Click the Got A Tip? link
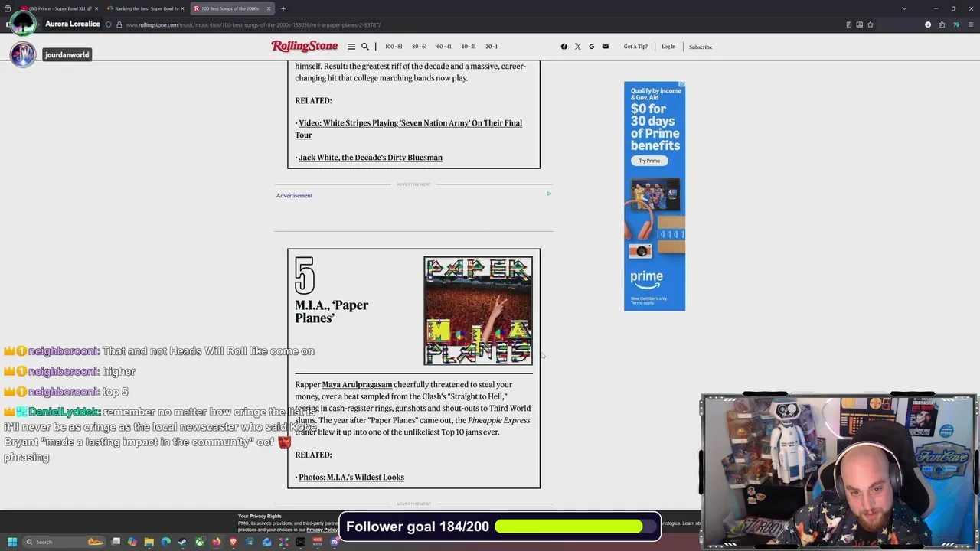 point(635,47)
